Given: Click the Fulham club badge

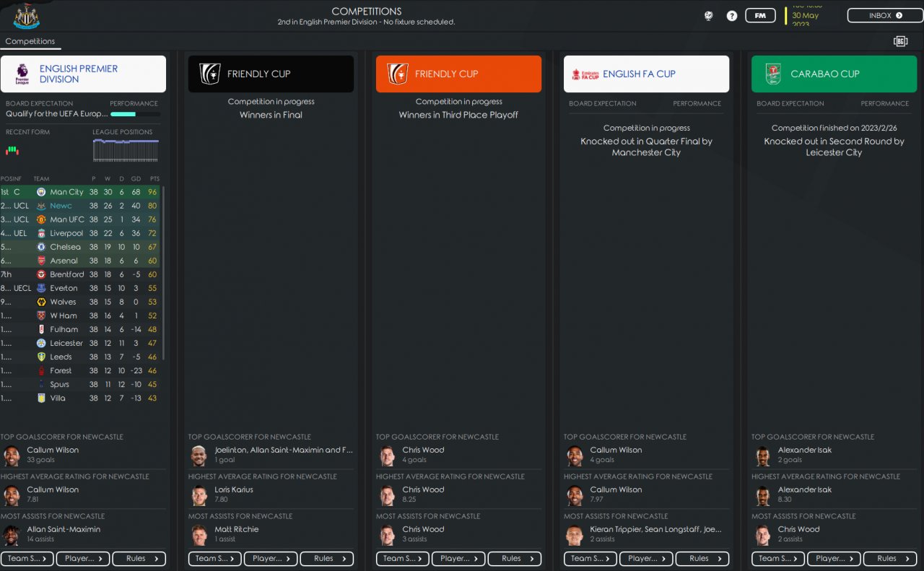Looking at the screenshot, I should click(41, 329).
